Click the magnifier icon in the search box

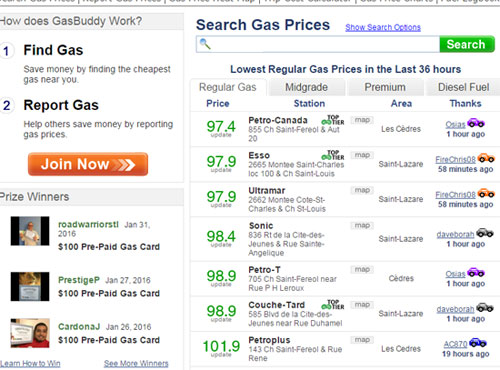(205, 44)
